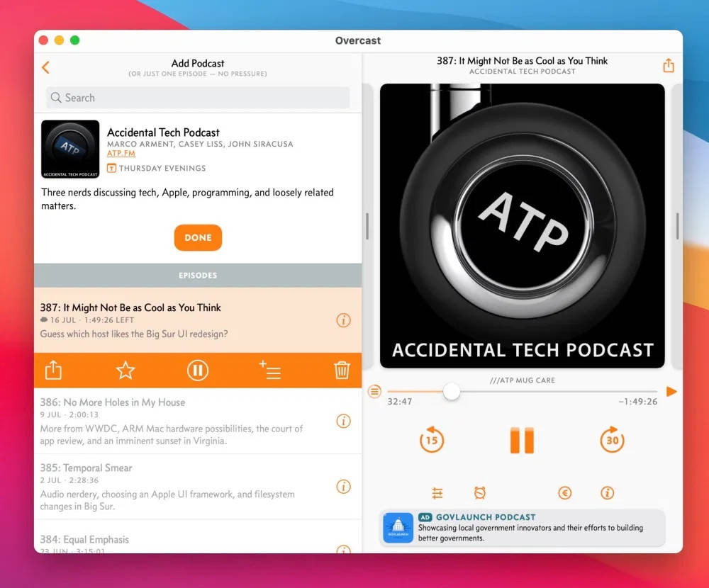Click the playback progress slider knob

[451, 391]
